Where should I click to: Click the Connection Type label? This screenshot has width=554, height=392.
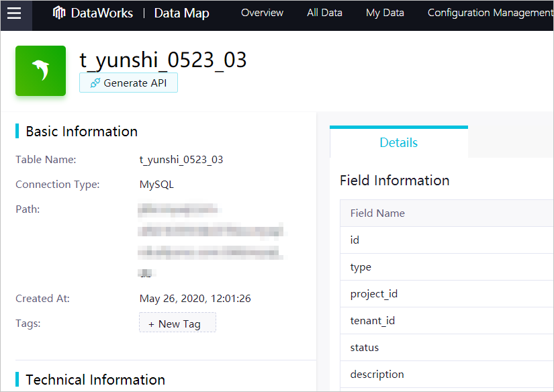click(58, 185)
